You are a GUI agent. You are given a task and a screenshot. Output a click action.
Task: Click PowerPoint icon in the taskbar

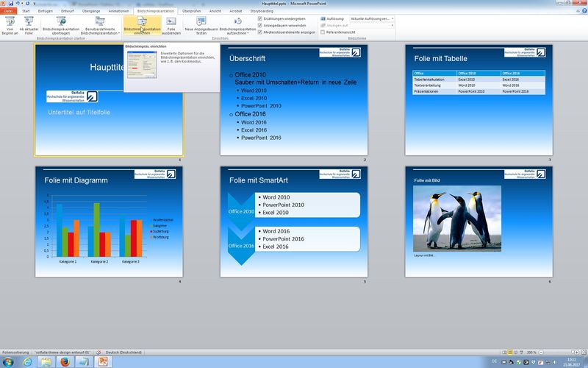(104, 361)
